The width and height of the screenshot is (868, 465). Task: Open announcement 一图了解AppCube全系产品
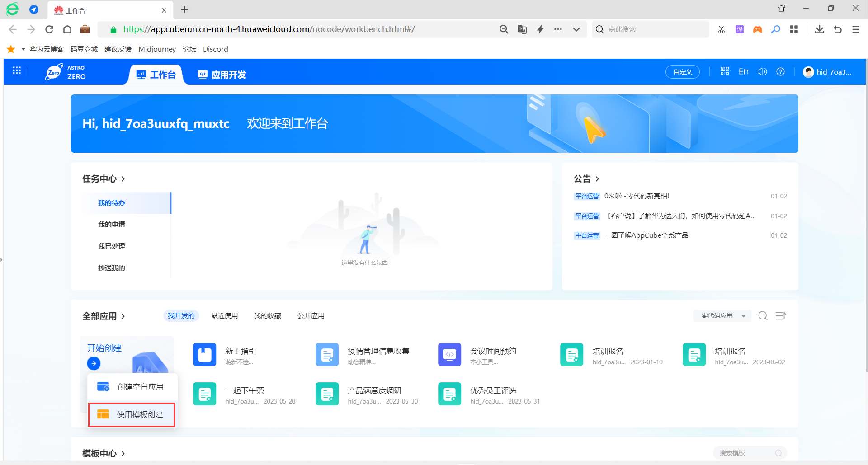(x=646, y=235)
